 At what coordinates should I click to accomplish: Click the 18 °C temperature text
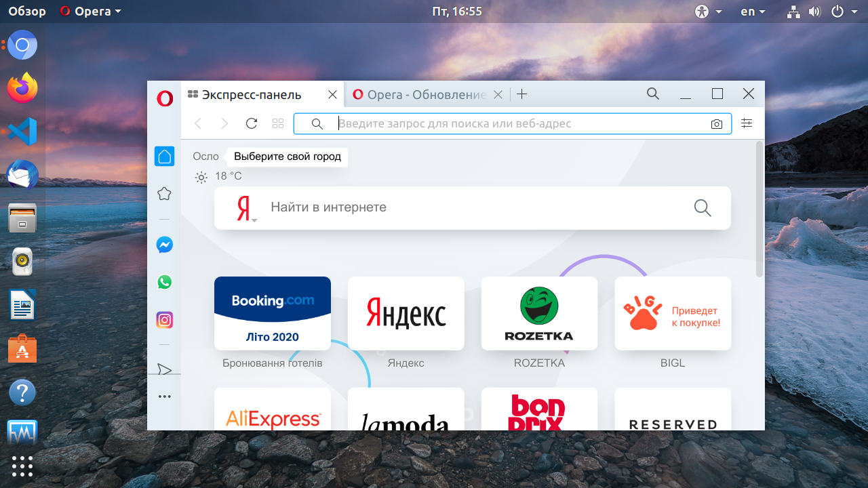pyautogui.click(x=229, y=176)
